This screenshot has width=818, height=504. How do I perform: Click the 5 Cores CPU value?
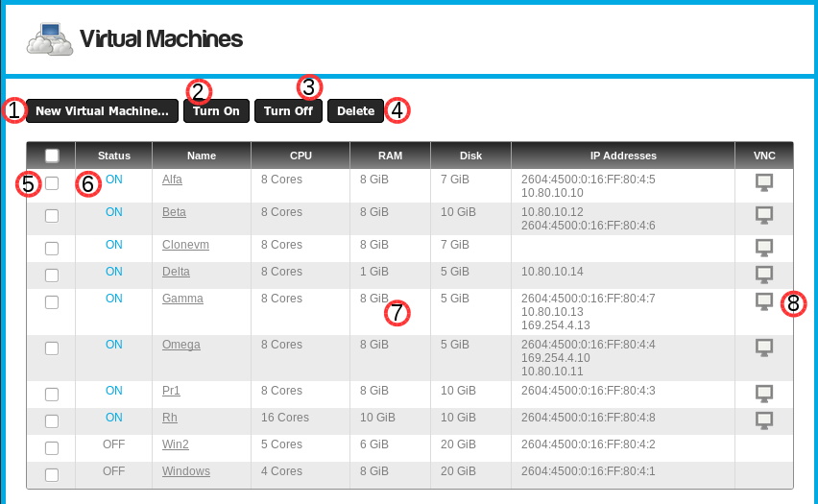pos(281,444)
